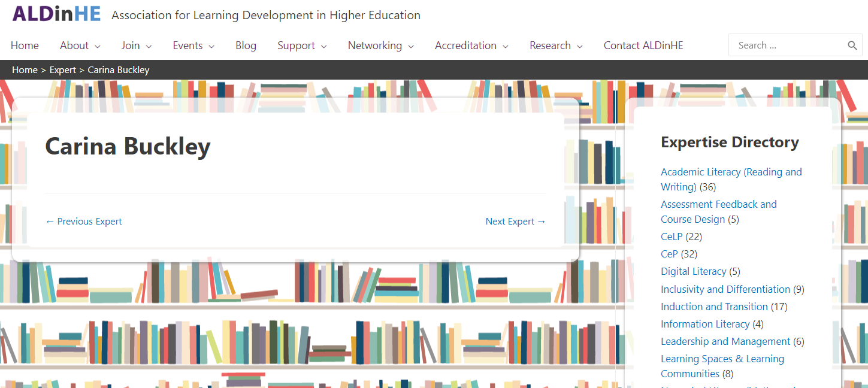Open the Blog menu item
868x388 pixels.
pyautogui.click(x=246, y=46)
